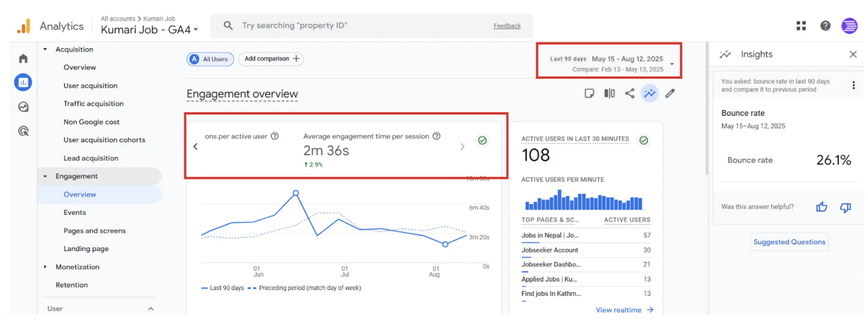
Task: Open the Kumari Job - GA4 property dropdown
Action: [149, 30]
